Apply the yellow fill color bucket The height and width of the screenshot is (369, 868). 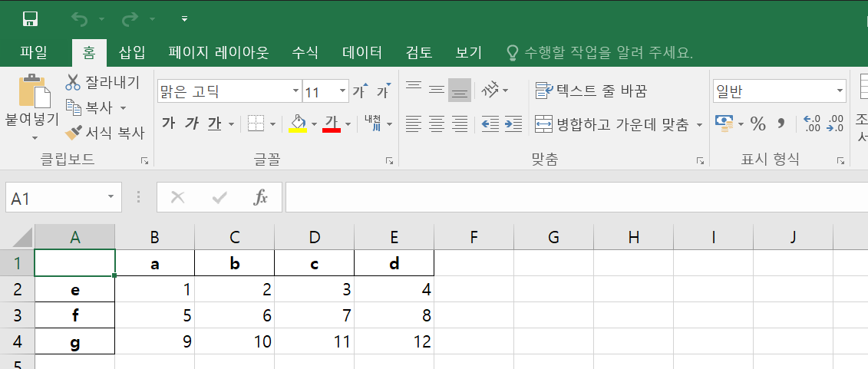[298, 124]
